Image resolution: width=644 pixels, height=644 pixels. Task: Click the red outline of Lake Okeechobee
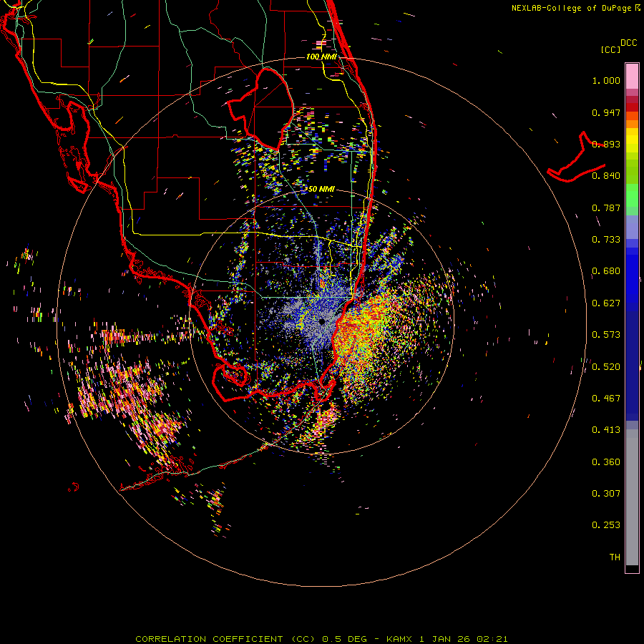coord(260,109)
